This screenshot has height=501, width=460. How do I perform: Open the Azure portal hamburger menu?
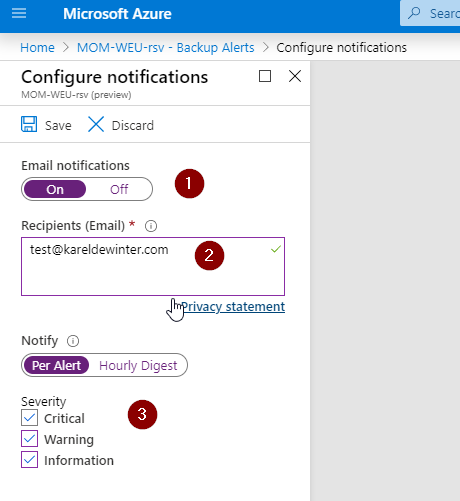(19, 13)
